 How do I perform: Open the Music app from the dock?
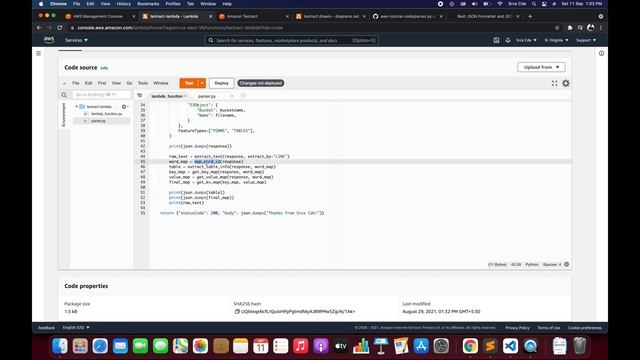[x=300, y=346]
